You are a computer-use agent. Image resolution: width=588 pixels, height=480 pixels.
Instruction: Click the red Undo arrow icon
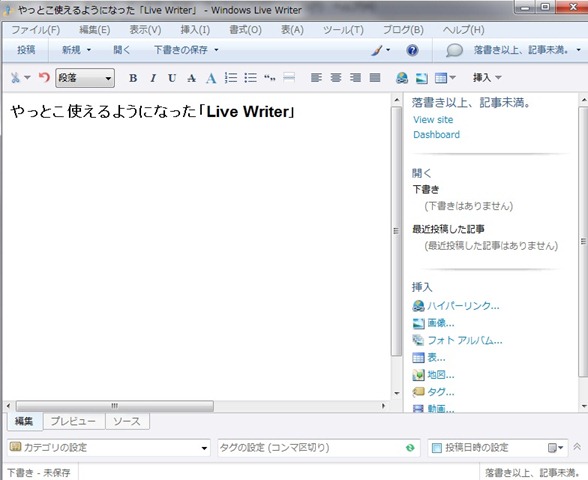click(x=44, y=78)
